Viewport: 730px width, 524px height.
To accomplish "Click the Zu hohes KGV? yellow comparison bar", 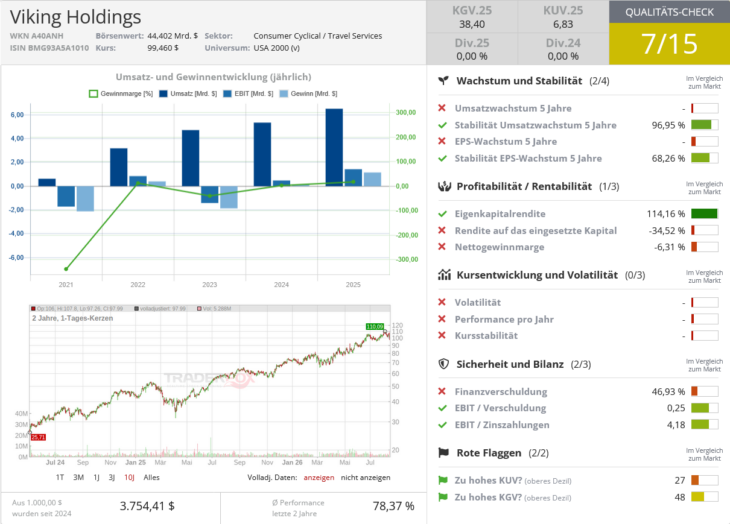I will click(x=704, y=497).
